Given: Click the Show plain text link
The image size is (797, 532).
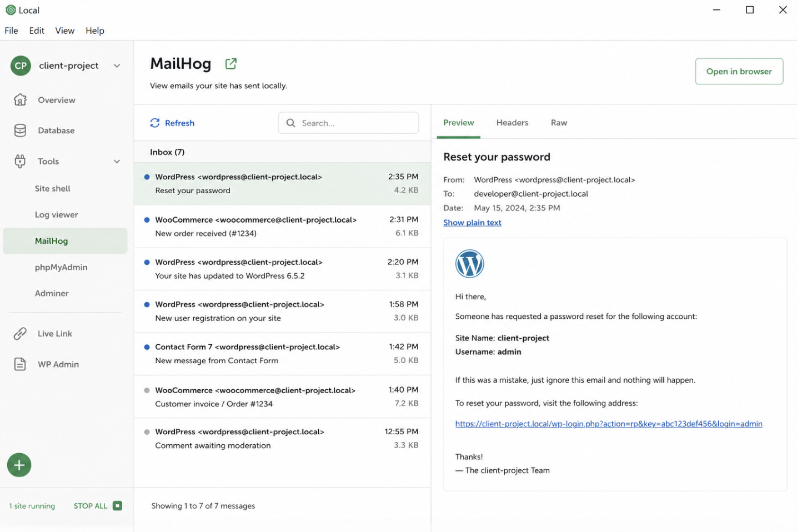Looking at the screenshot, I should pos(472,223).
